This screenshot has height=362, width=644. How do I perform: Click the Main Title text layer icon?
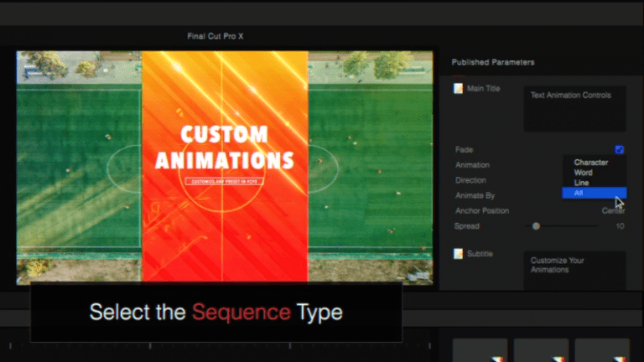point(458,88)
